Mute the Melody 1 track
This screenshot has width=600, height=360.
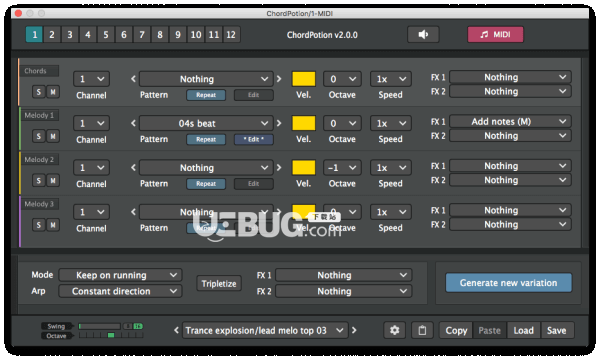53,136
